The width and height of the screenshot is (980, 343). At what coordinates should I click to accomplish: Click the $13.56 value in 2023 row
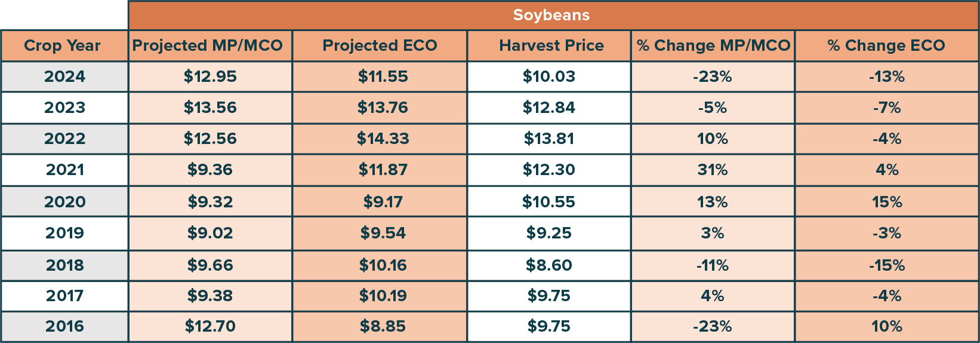point(210,108)
